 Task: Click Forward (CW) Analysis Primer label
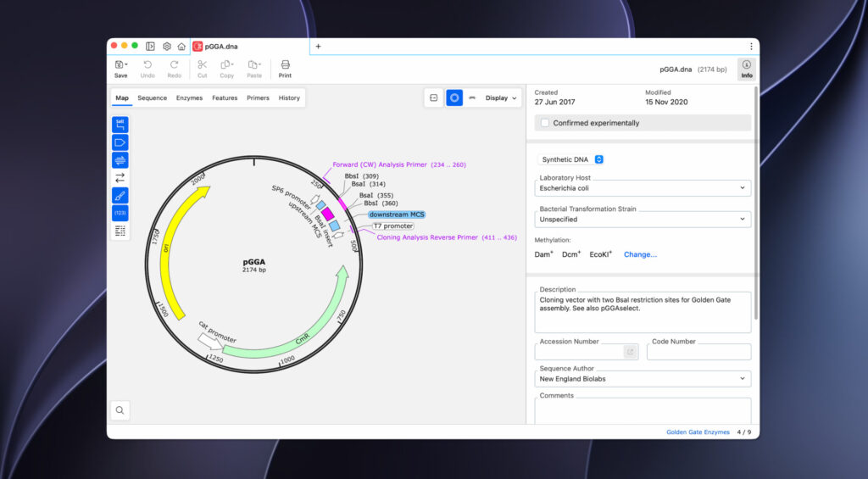pos(399,164)
